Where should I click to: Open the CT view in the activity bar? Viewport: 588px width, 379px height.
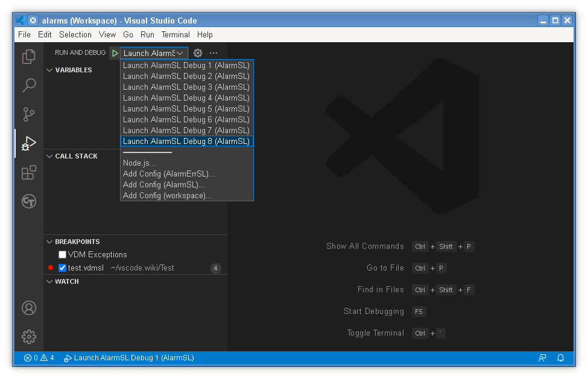[x=28, y=201]
